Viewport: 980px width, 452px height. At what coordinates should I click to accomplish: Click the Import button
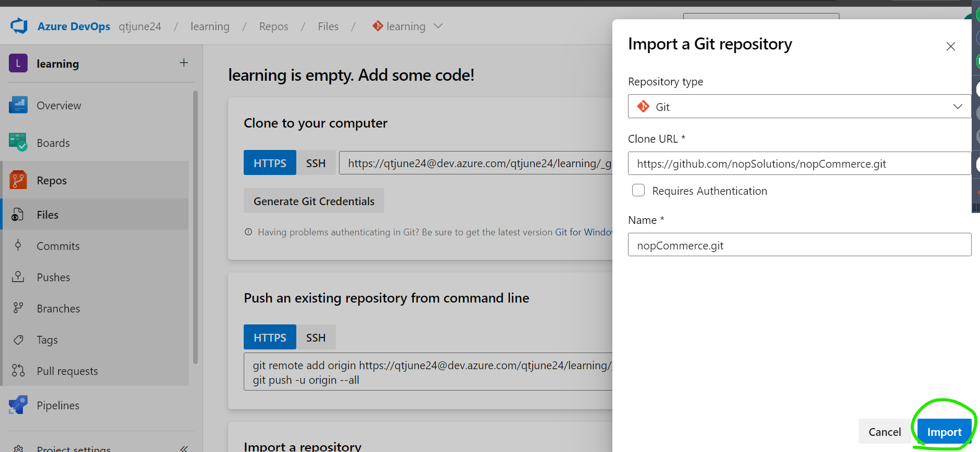(x=944, y=432)
